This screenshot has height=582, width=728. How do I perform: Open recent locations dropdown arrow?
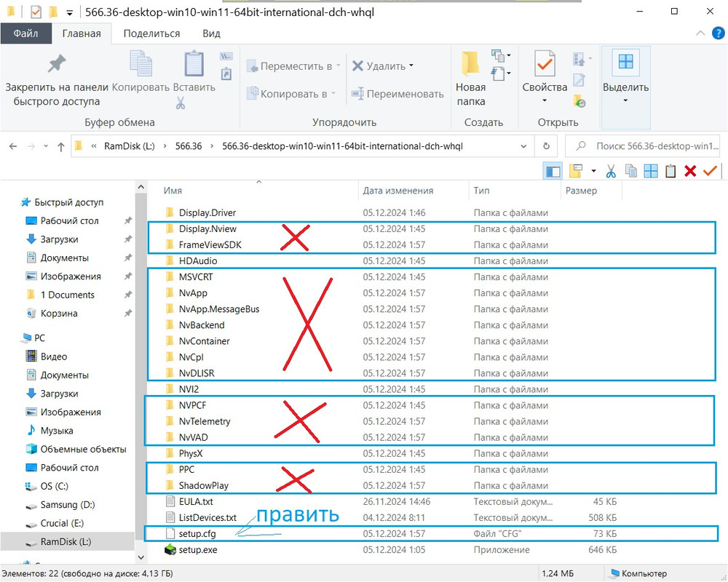point(45,147)
